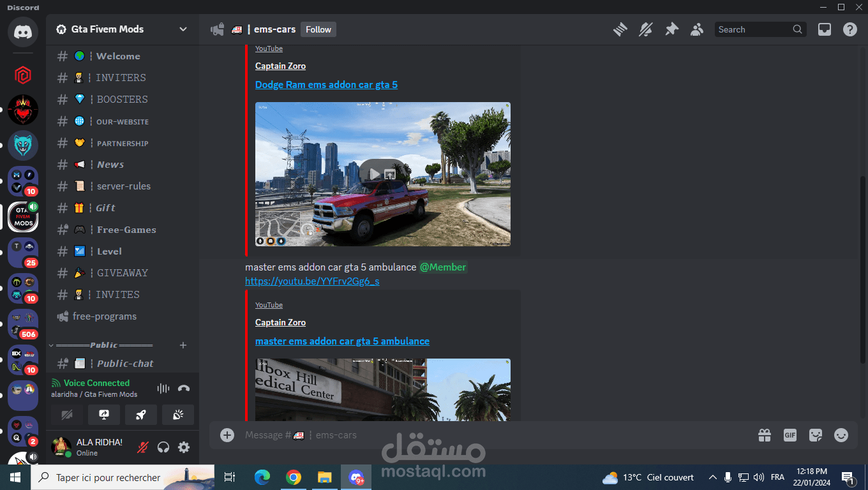The height and width of the screenshot is (490, 868).
Task: Open the Help icon
Action: pos(850,29)
